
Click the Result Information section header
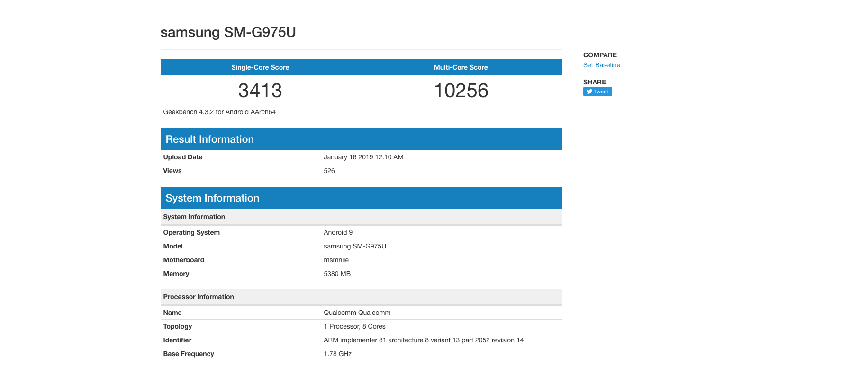click(x=209, y=139)
